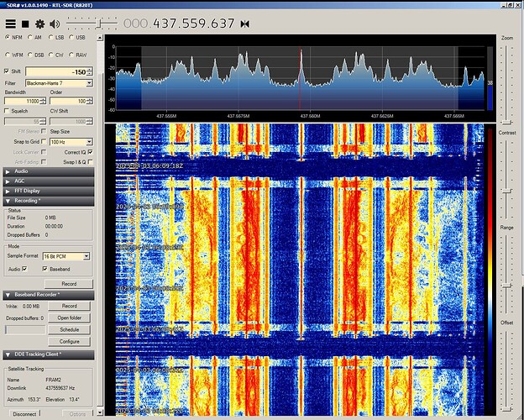524x420 pixels.
Task: Click Record in the Recording panel
Action: [x=69, y=284]
